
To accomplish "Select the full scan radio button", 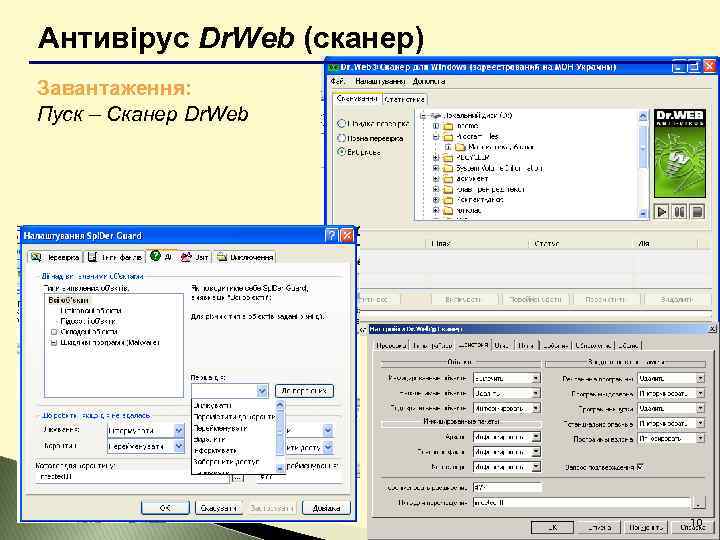I will 341,138.
